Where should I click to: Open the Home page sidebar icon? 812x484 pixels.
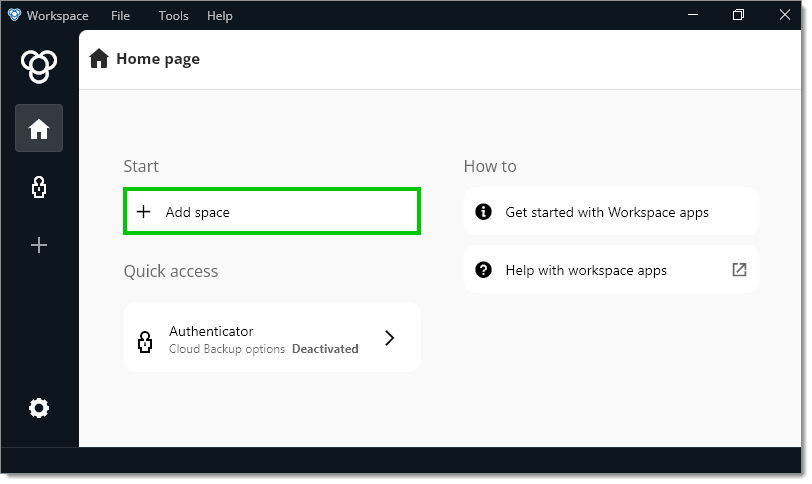click(x=39, y=128)
